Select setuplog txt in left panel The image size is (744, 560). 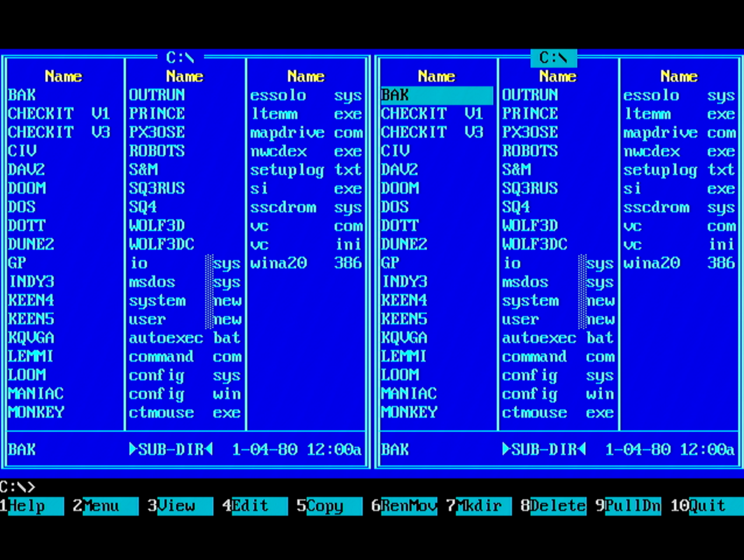coord(306,170)
